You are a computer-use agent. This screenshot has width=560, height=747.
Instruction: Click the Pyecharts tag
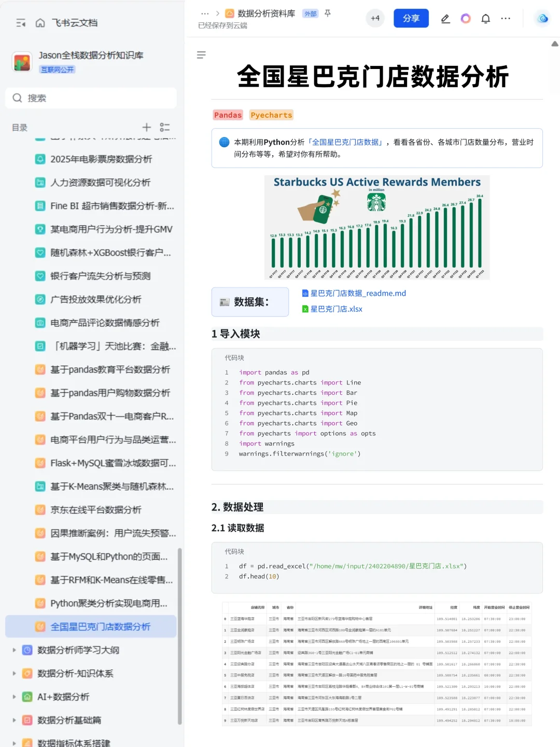click(x=271, y=115)
